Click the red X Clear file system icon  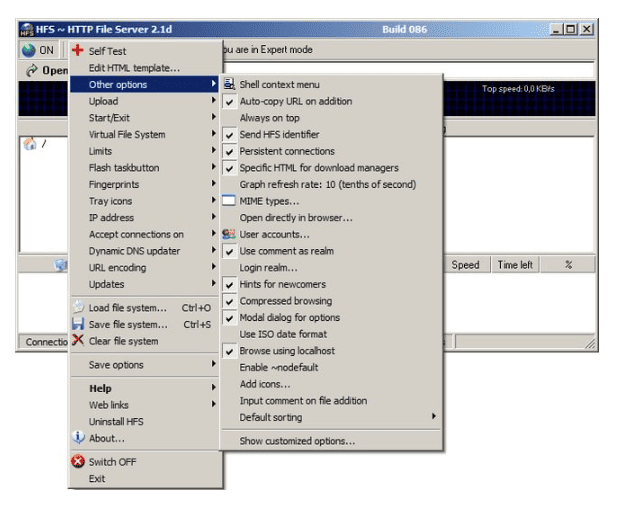[x=78, y=340]
